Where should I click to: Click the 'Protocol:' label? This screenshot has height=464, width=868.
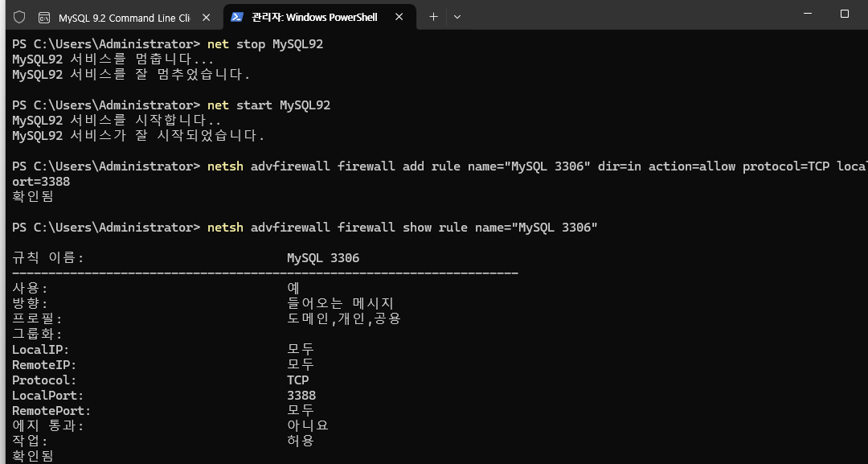point(44,380)
